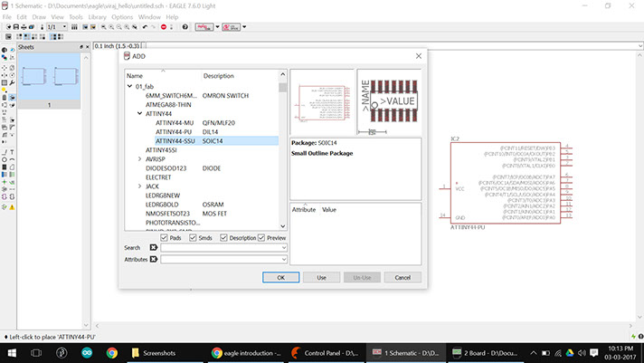Click the Zoom in icon

point(111,27)
